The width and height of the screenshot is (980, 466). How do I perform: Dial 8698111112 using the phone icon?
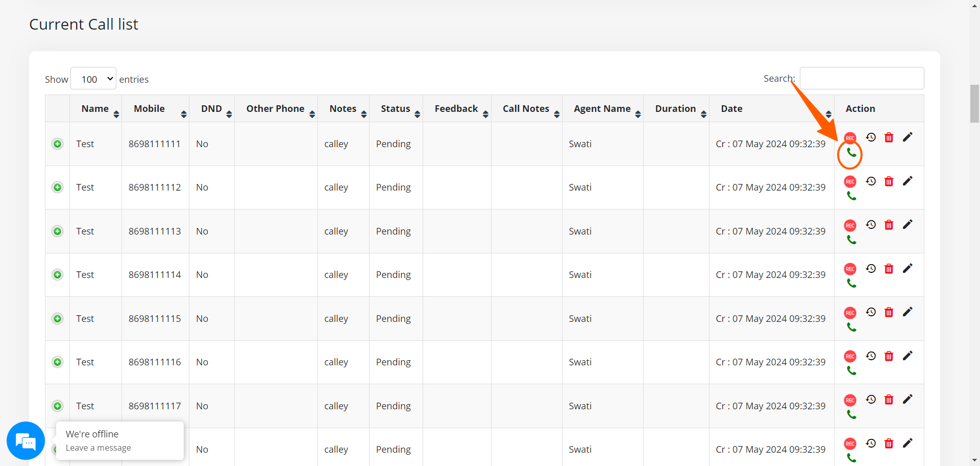(x=851, y=196)
